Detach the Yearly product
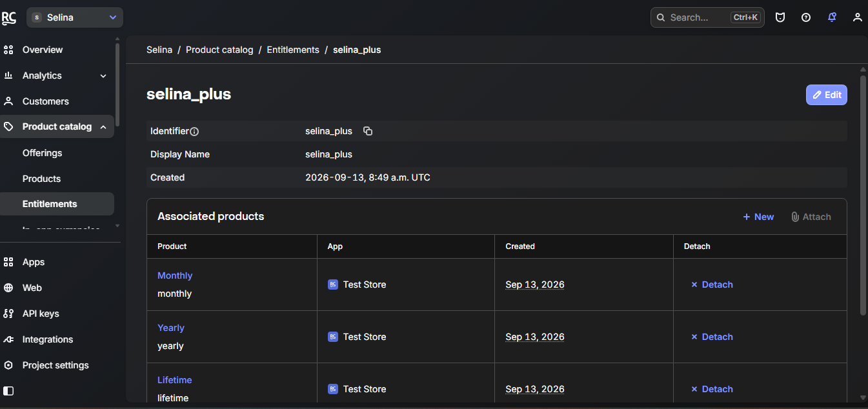Screen dimensions: 868x409 [x=712, y=337]
